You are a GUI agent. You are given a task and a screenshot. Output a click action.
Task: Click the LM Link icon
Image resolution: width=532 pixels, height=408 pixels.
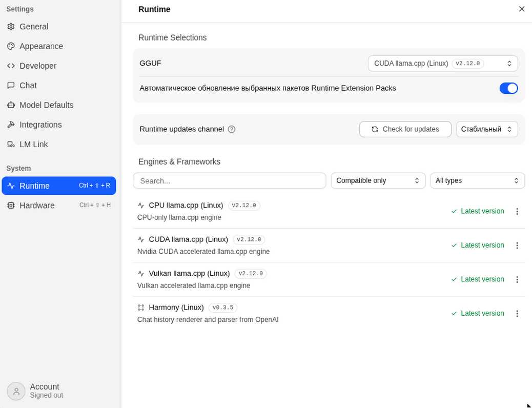[11, 144]
